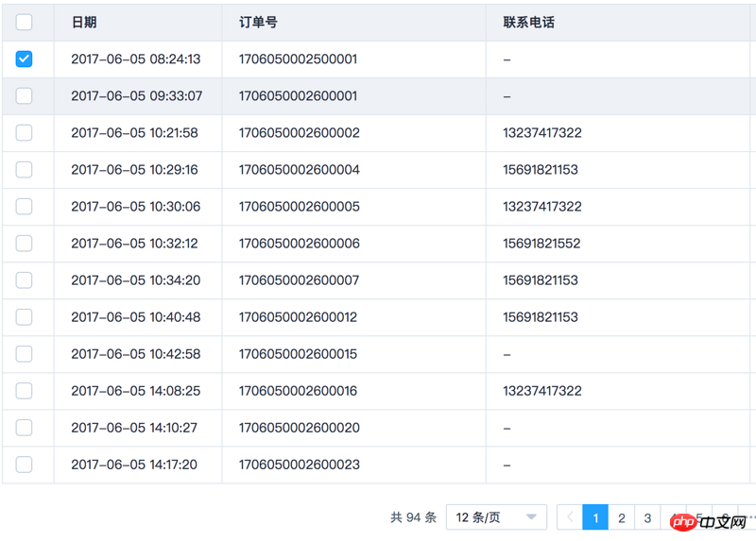Click the 共 94 条 total count text
Image resolution: width=756 pixels, height=541 pixels.
[x=413, y=517]
